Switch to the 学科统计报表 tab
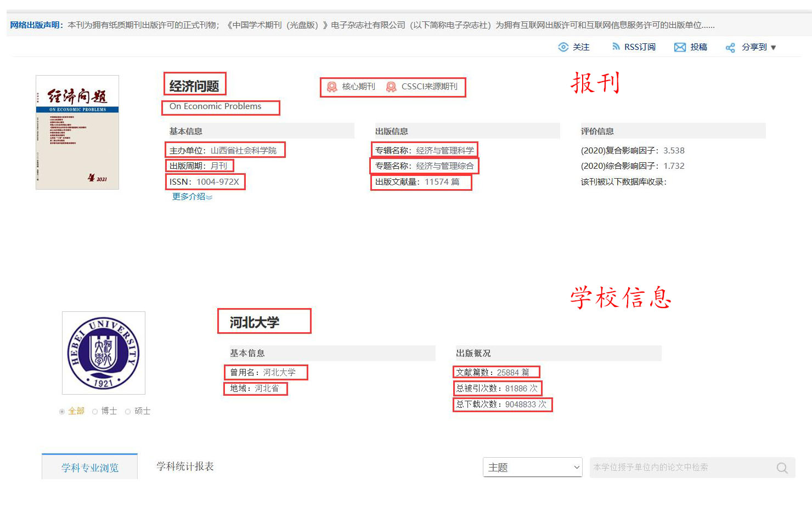 pos(184,466)
